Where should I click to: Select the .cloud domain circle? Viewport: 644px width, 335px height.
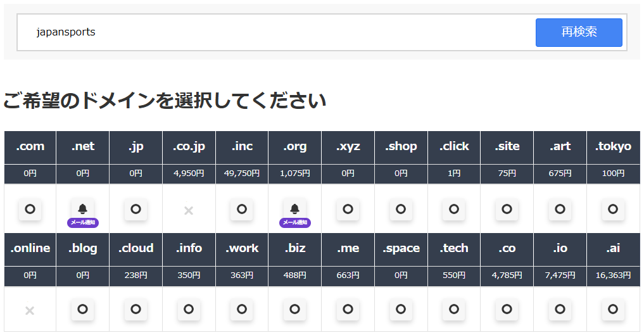pyautogui.click(x=136, y=310)
